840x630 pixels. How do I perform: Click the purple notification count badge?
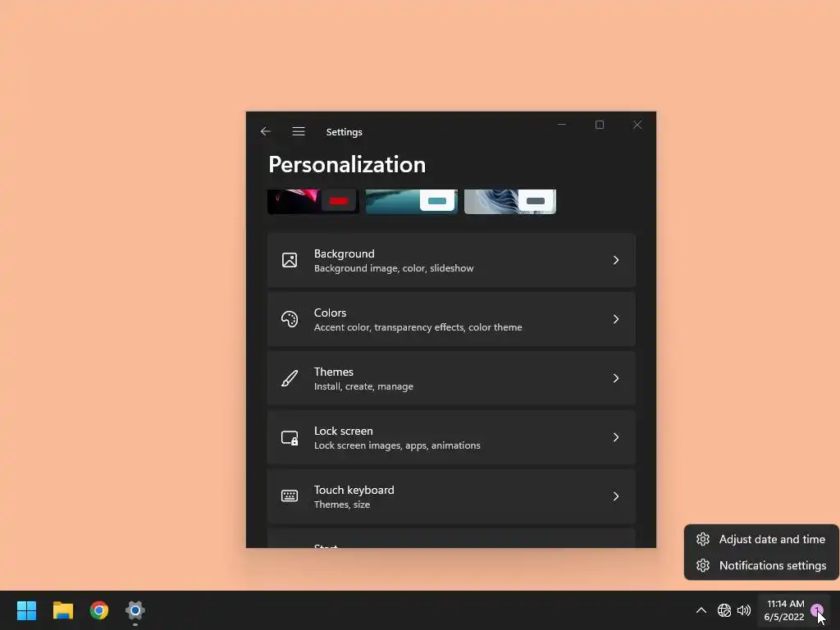pos(816,609)
